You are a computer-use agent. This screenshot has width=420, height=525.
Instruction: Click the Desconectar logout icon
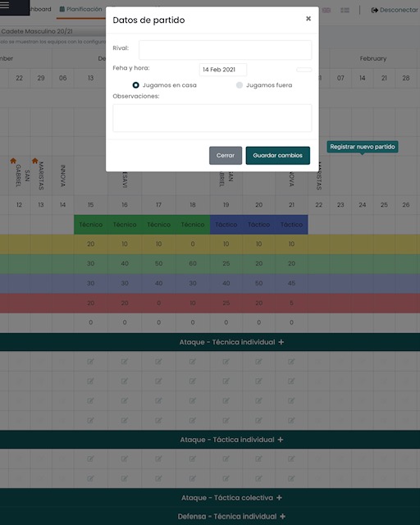tap(374, 10)
